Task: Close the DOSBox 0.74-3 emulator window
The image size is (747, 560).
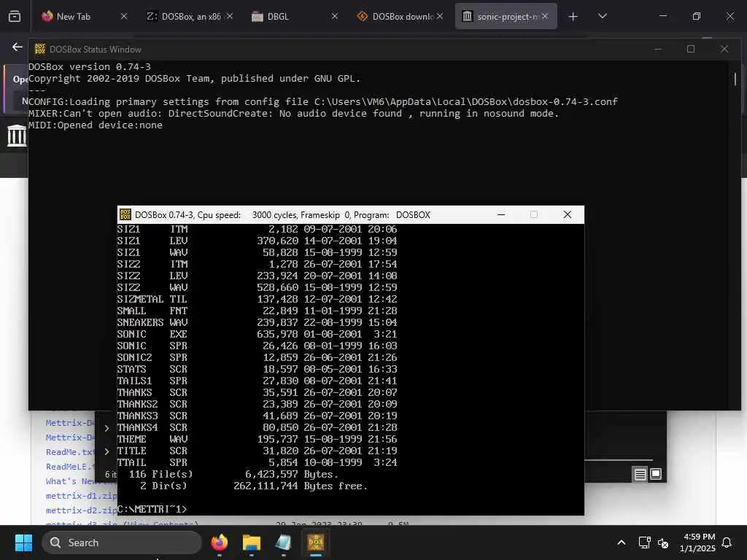Action: click(567, 215)
